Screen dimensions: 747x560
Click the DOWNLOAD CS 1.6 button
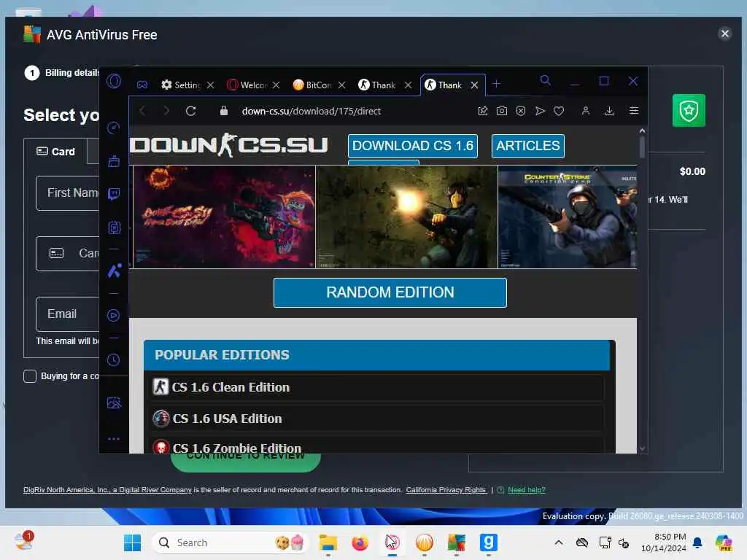click(x=413, y=146)
